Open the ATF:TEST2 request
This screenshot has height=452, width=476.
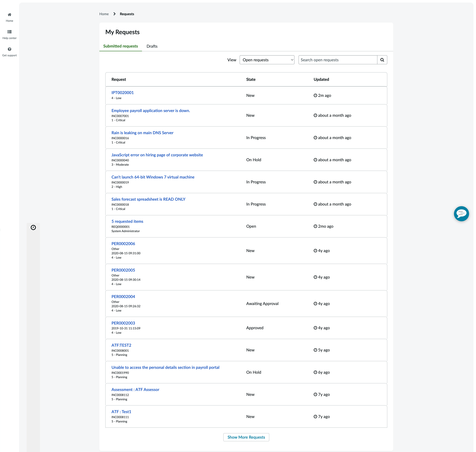(x=121, y=345)
